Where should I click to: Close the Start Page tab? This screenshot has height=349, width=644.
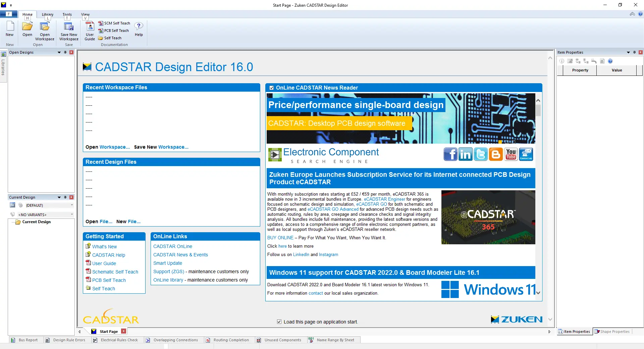pos(123,331)
